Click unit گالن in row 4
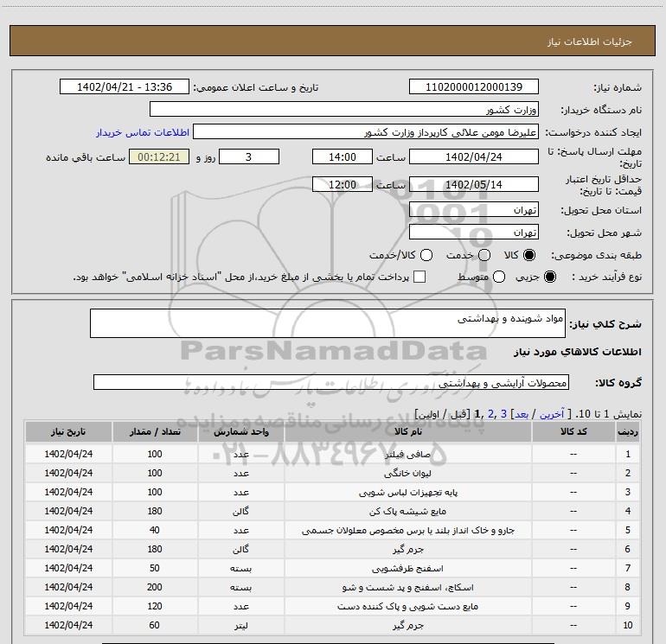This screenshot has width=666, height=644. pyautogui.click(x=240, y=511)
